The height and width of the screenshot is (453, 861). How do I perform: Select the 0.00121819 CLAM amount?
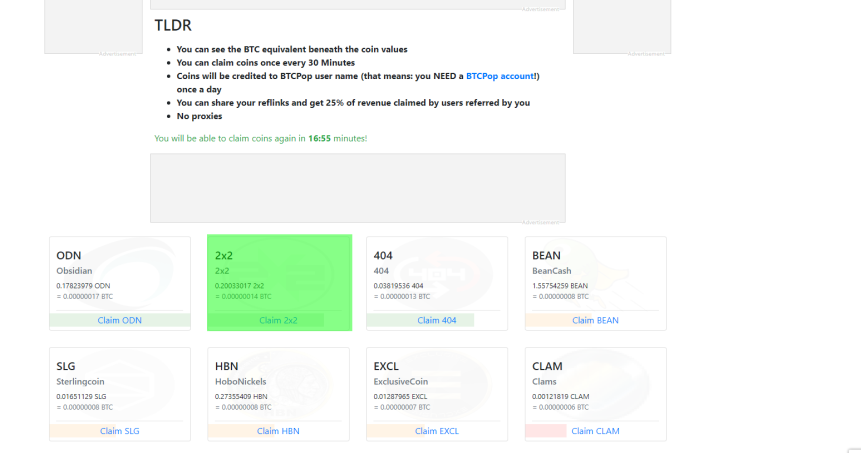[x=561, y=396]
